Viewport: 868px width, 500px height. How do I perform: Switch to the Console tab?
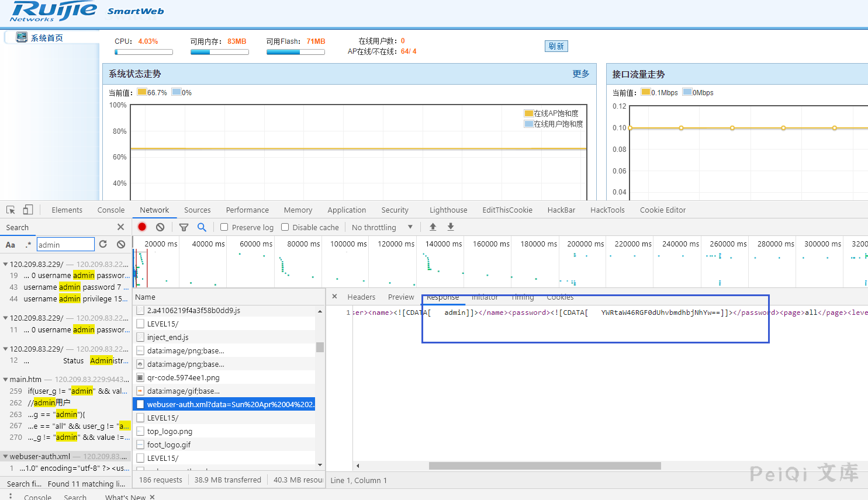pos(111,210)
